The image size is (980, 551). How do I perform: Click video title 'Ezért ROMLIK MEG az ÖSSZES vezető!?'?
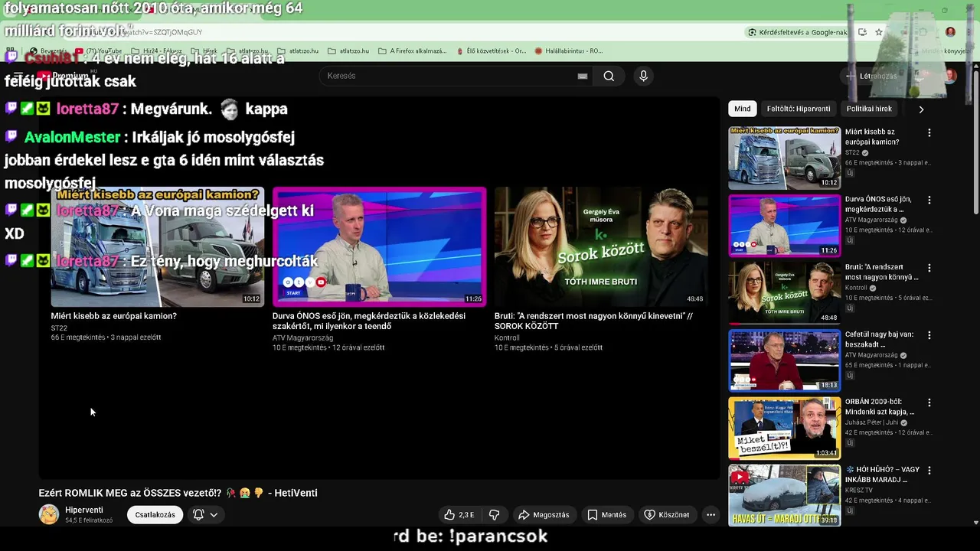178,493
